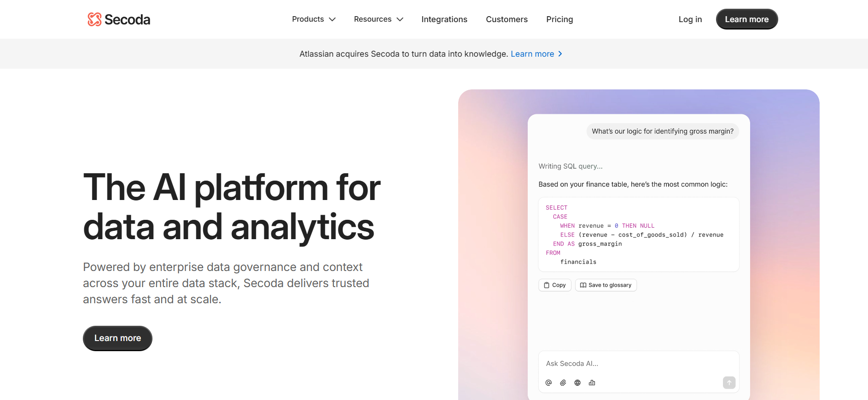The width and height of the screenshot is (868, 400).
Task: Click the bar chart icon in chat box
Action: 592,382
